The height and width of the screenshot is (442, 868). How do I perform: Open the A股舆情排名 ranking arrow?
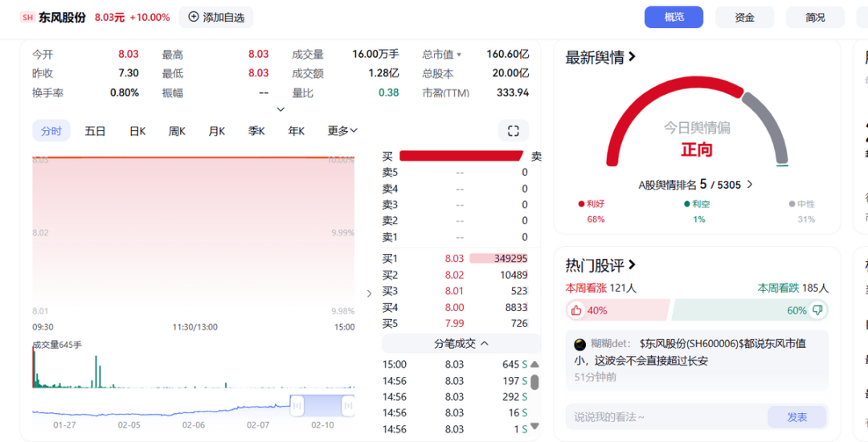[x=750, y=185]
